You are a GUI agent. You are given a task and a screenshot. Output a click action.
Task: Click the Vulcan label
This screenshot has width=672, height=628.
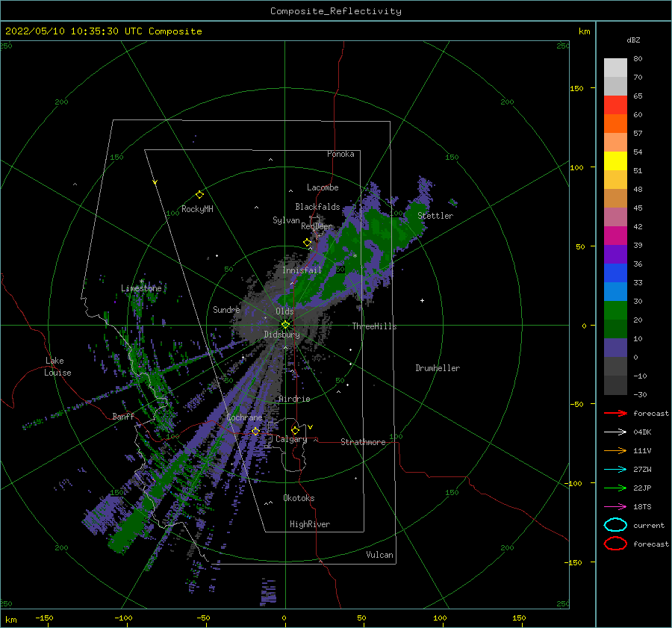click(379, 555)
